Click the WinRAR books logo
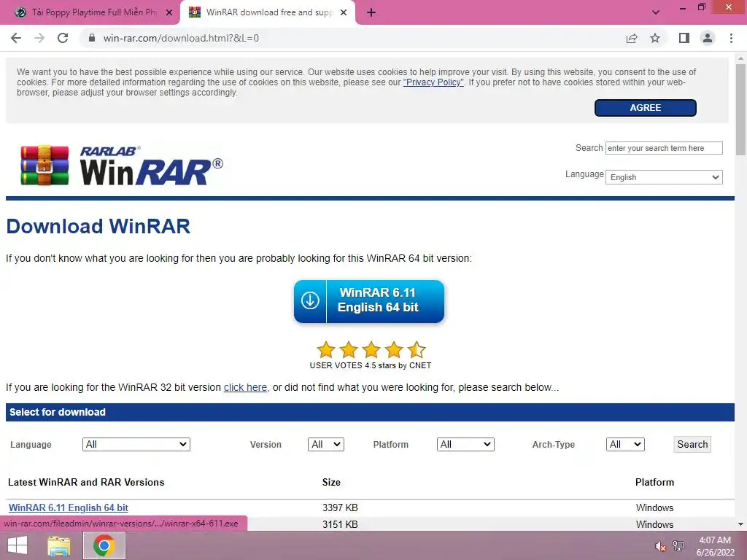747x560 pixels. 44,166
